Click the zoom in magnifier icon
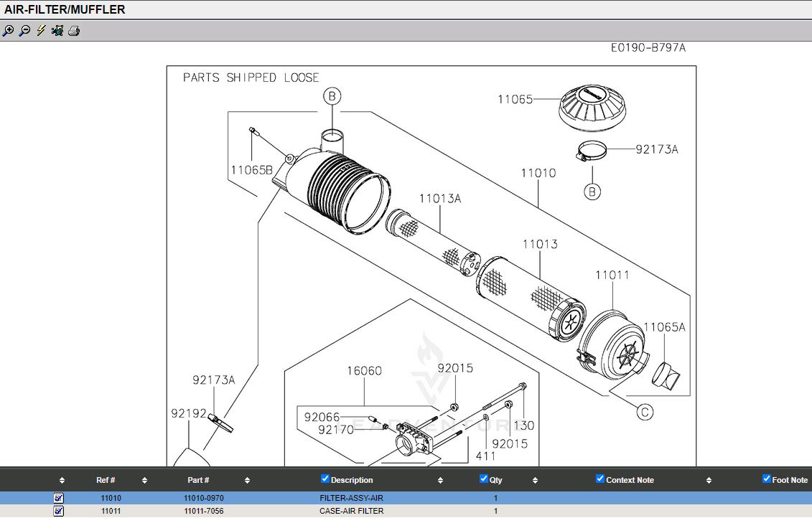This screenshot has width=812, height=518. [8, 31]
